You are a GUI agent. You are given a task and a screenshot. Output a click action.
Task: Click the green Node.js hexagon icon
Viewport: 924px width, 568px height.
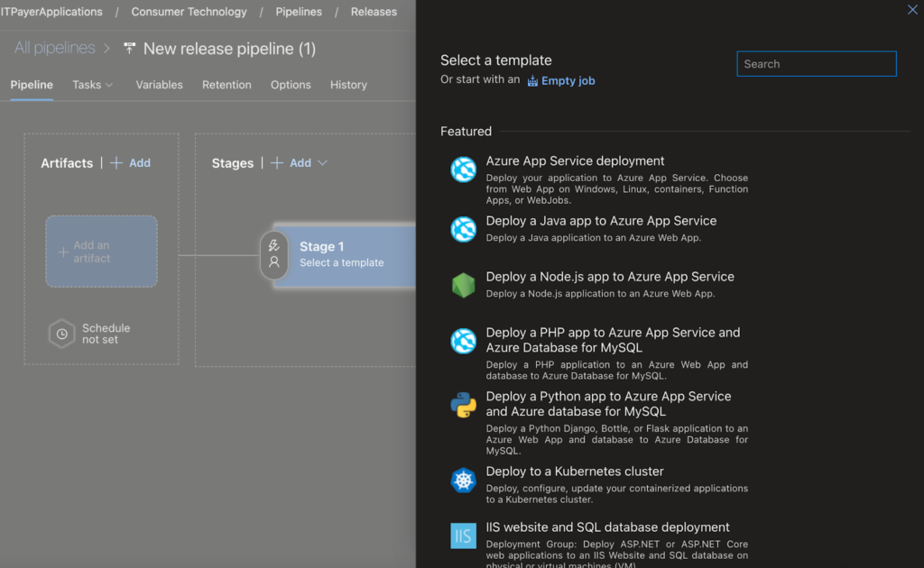[463, 286]
